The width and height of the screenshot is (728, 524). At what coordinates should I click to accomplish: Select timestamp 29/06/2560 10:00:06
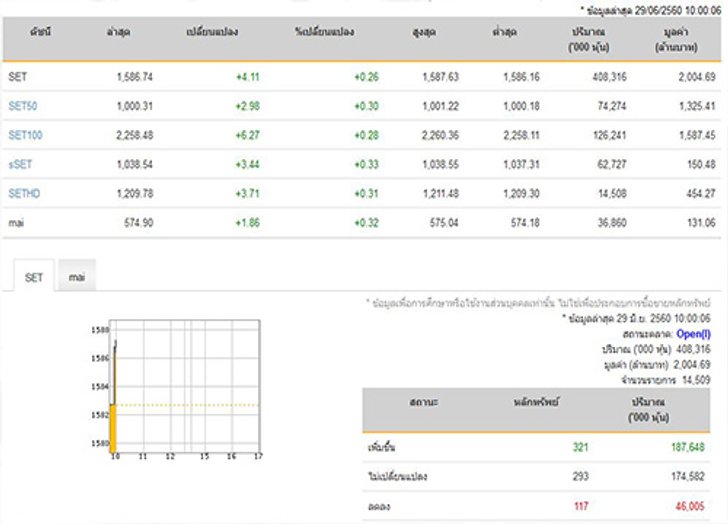pyautogui.click(x=678, y=10)
